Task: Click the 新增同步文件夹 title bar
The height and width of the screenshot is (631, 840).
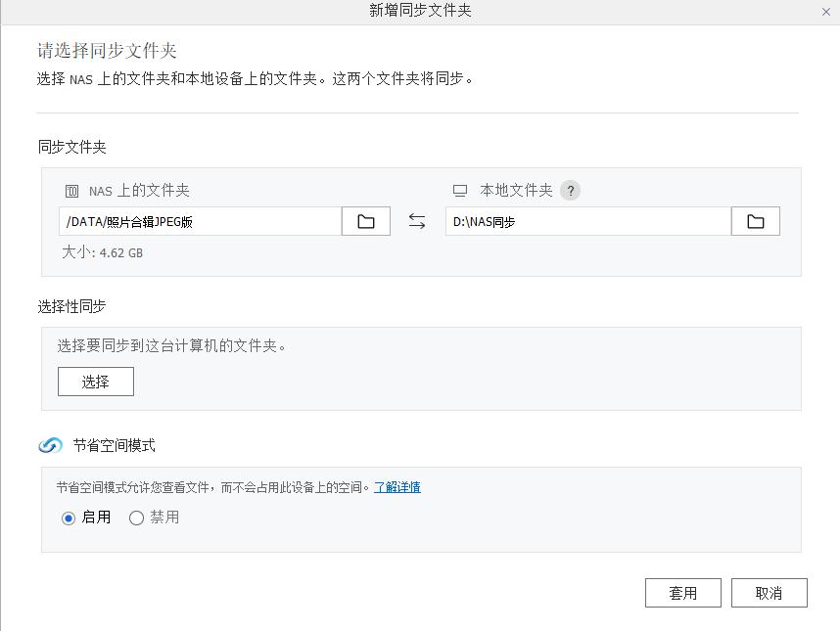Action: [x=420, y=12]
